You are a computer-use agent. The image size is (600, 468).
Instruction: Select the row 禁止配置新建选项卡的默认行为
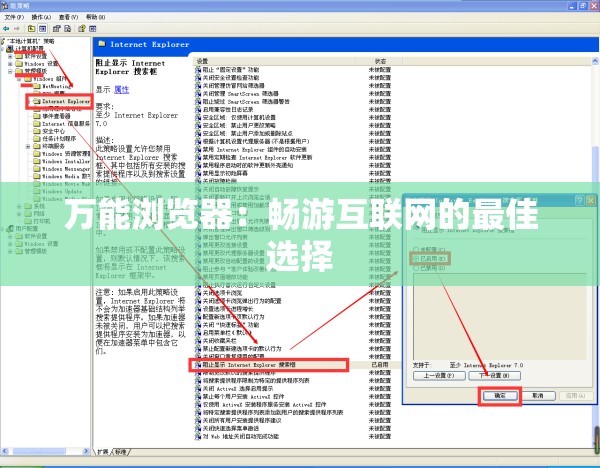298,349
